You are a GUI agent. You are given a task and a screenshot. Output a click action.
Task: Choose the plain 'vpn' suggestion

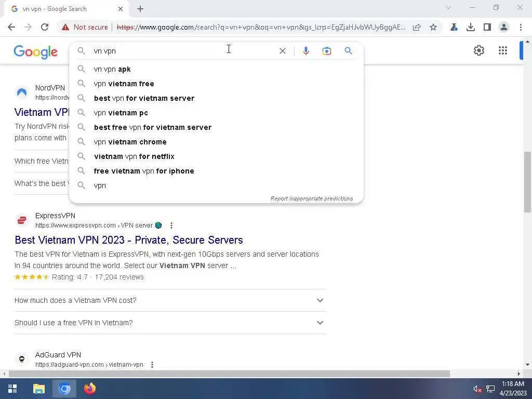click(216, 185)
